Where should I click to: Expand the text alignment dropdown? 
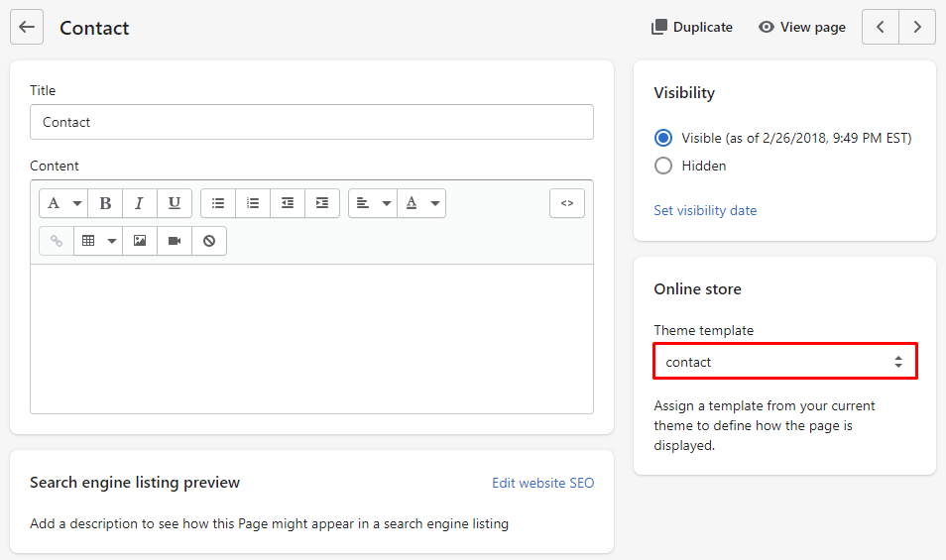point(373,203)
